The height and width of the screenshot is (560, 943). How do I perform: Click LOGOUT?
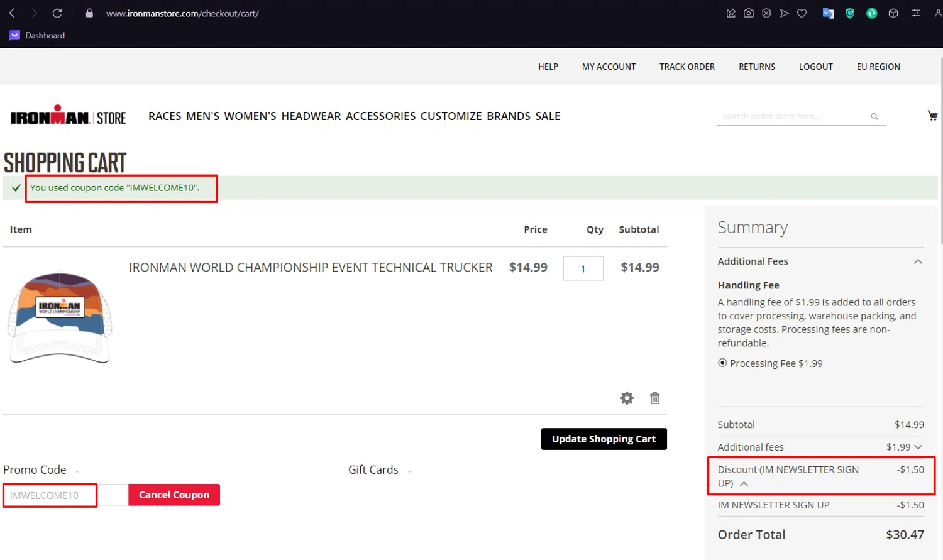[x=816, y=67]
